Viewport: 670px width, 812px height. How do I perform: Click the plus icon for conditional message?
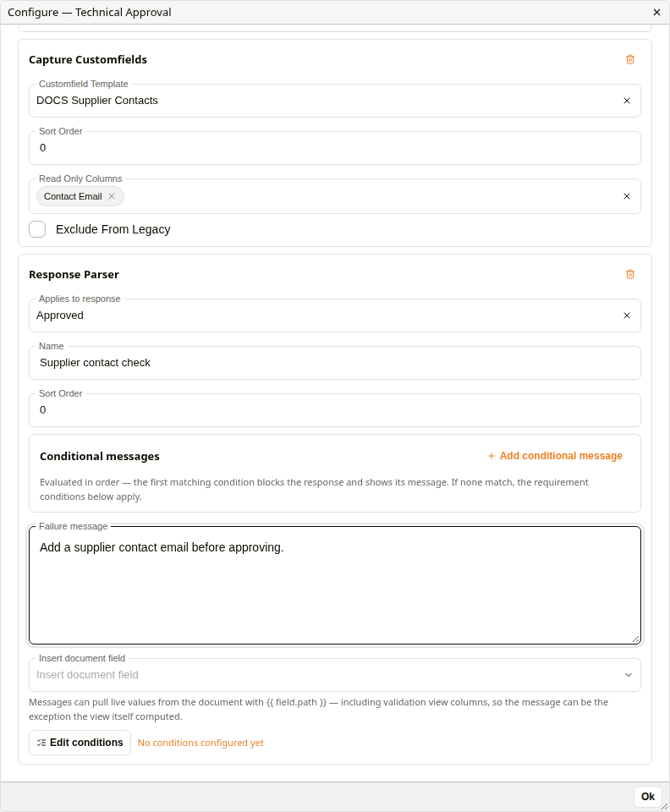tap(491, 456)
